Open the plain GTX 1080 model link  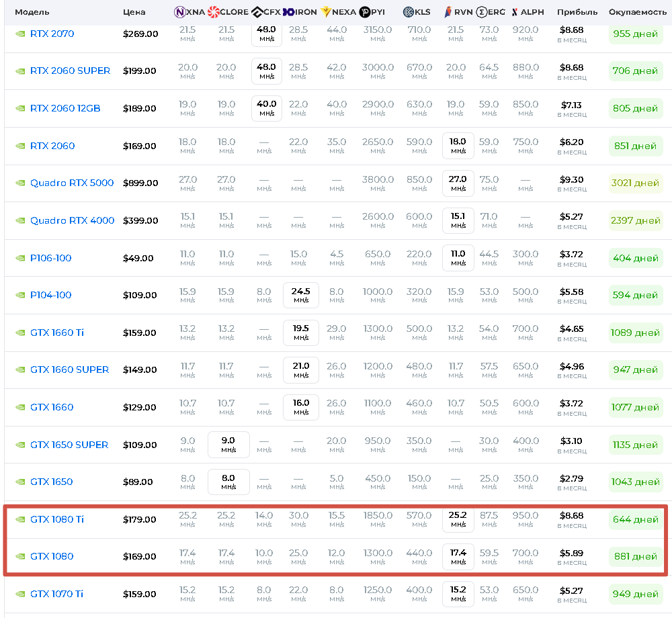point(52,556)
